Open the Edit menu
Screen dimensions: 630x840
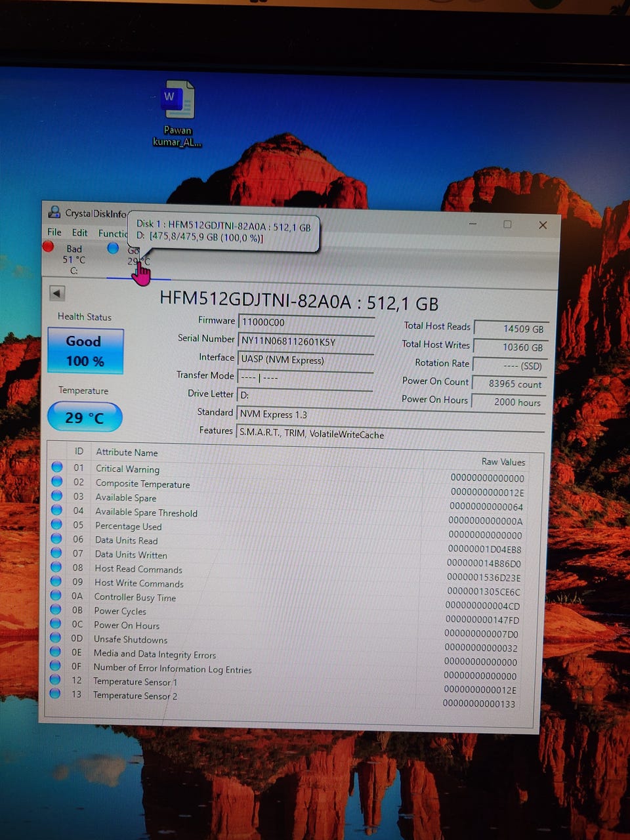(79, 233)
